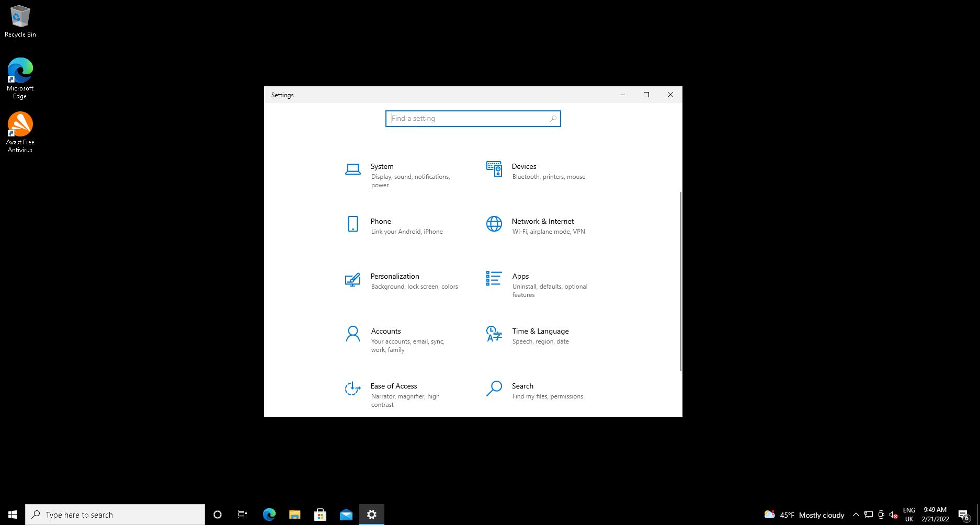Click the Find a setting field
This screenshot has height=525, width=980.
[473, 119]
